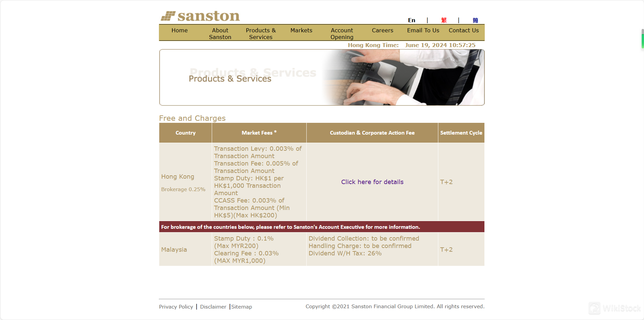Switch language to English (En)
This screenshot has height=320, width=644.
411,20
